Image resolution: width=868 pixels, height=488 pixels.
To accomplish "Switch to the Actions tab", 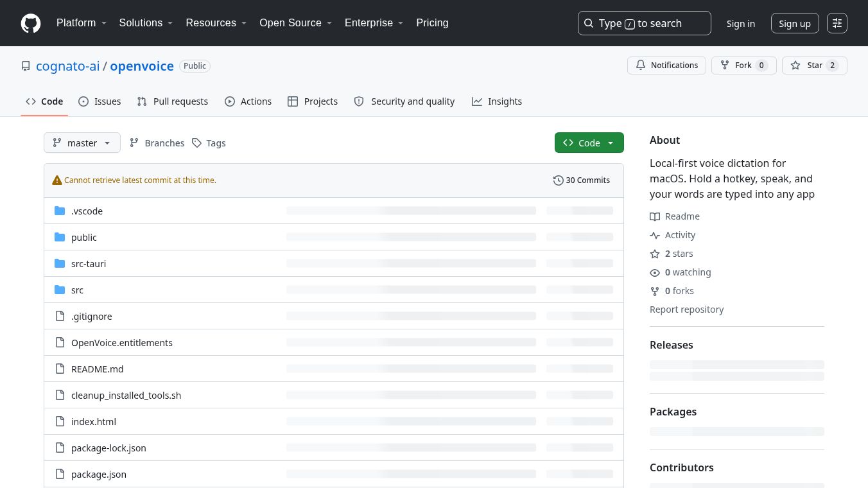I will [x=248, y=101].
